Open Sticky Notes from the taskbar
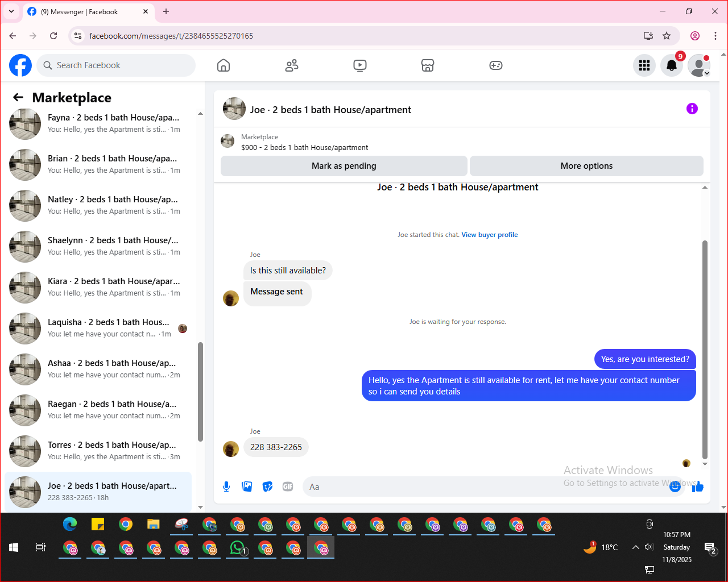The image size is (728, 582). (x=98, y=524)
